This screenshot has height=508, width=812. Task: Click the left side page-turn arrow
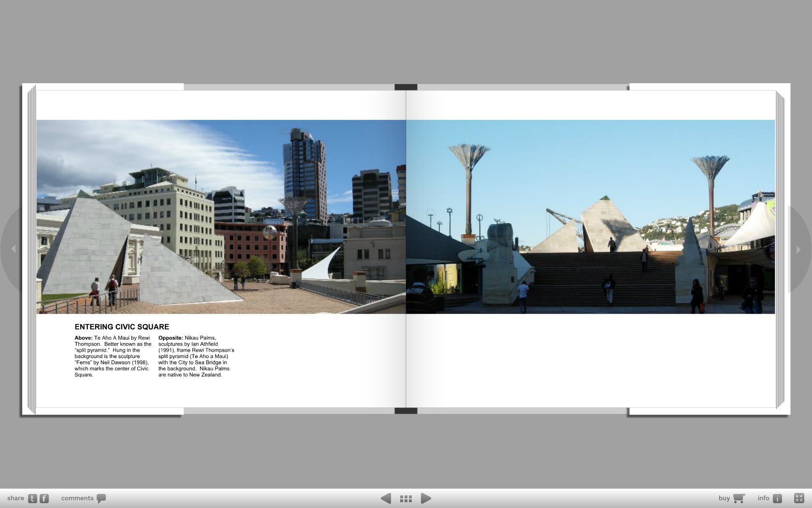[14, 249]
